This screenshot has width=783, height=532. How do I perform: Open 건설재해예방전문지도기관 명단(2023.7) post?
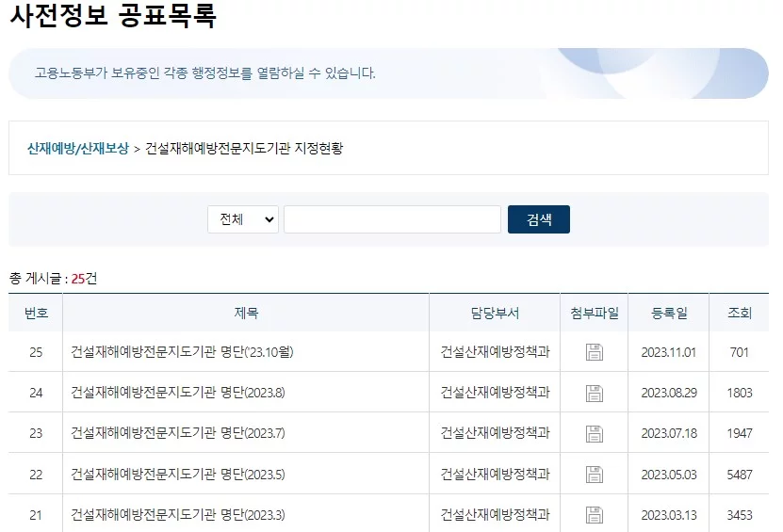(178, 433)
